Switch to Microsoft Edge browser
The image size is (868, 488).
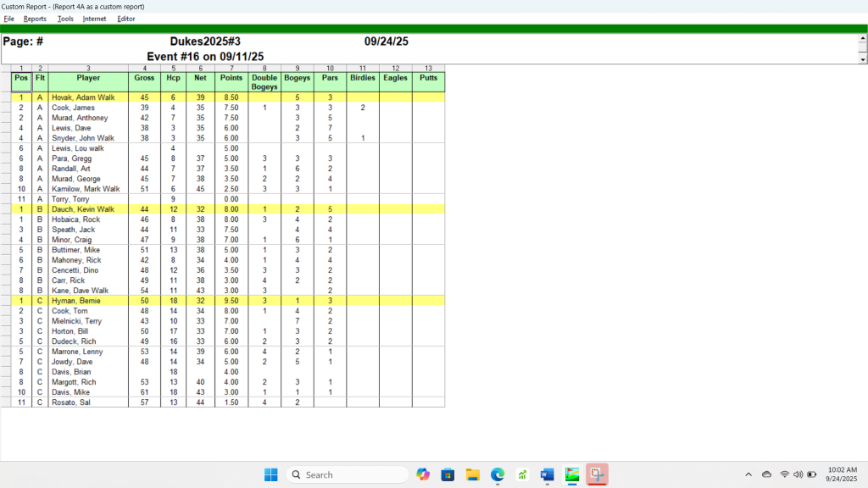pos(498,474)
